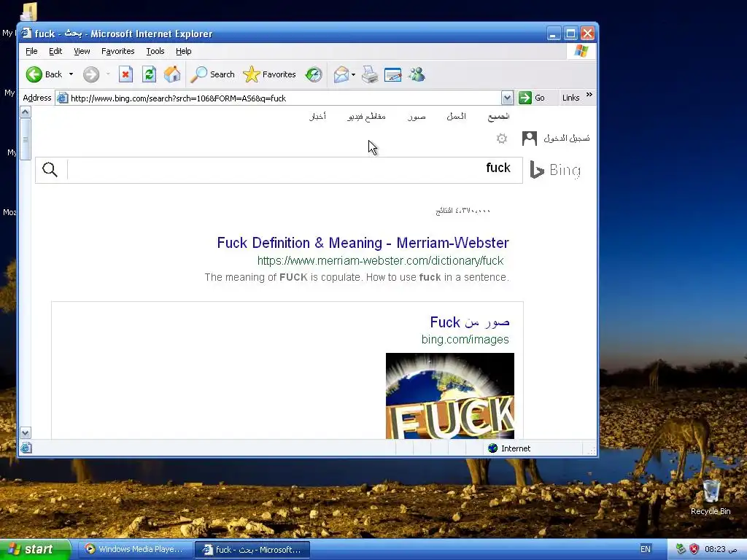Click the Go button

pos(532,98)
